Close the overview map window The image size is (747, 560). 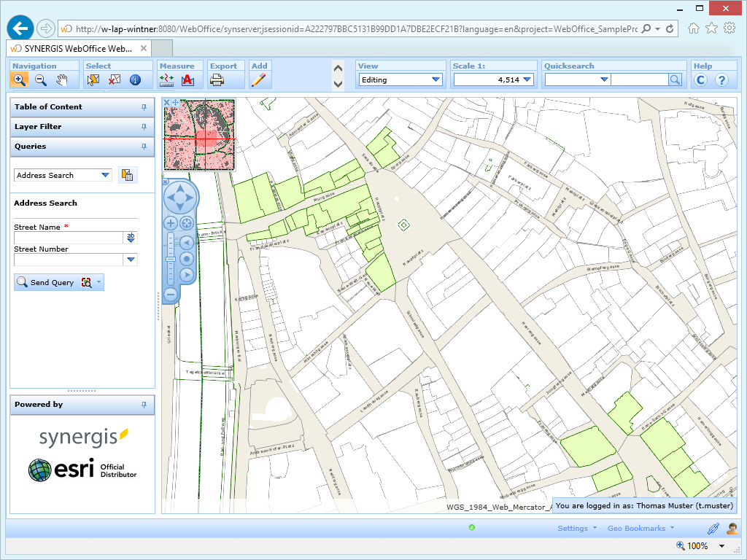point(167,102)
